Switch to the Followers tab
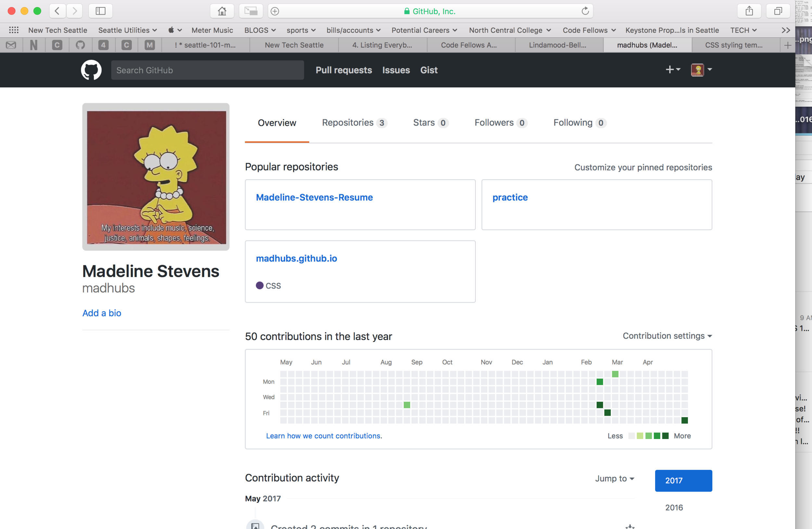The image size is (812, 529). (501, 123)
